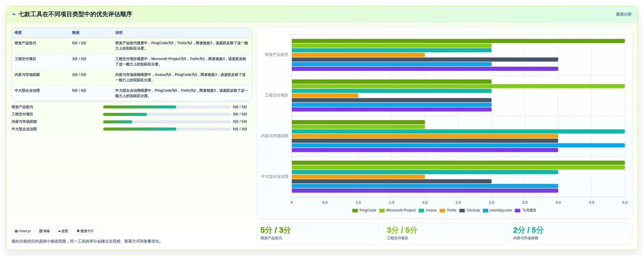Click PingCode bar in 研发产品迭代 group
Viewport: 644px width, 256px height.
(458, 41)
